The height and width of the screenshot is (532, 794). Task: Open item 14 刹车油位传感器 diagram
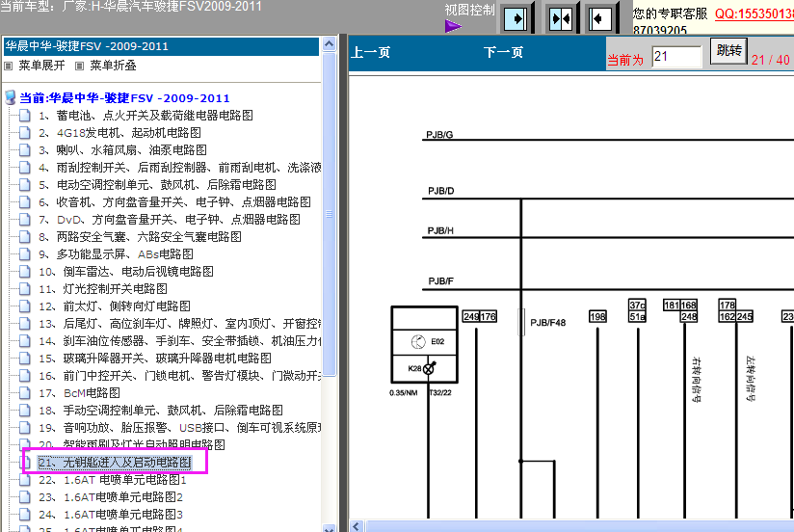180,341
